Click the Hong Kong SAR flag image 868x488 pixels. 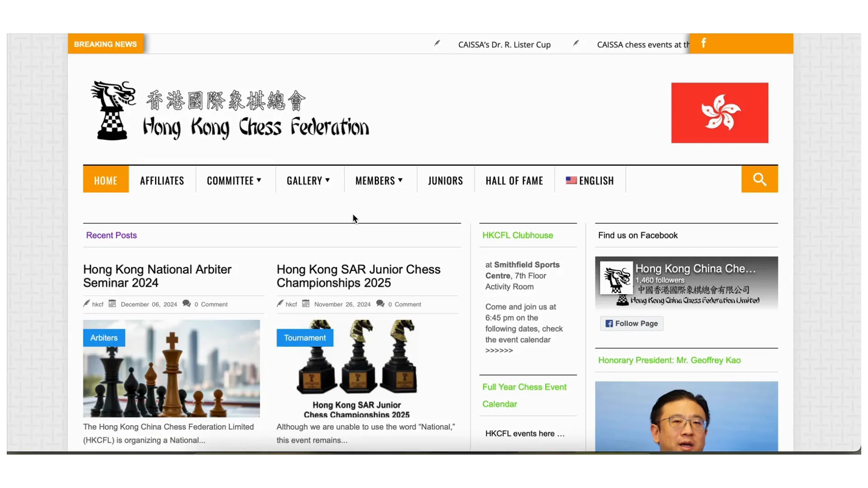(x=719, y=113)
